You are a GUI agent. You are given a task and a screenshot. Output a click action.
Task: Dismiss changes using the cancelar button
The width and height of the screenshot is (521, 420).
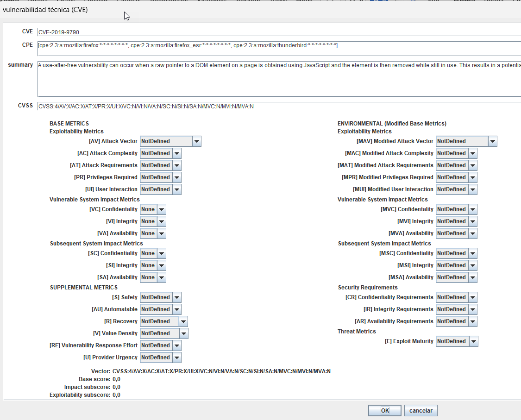[420, 410]
